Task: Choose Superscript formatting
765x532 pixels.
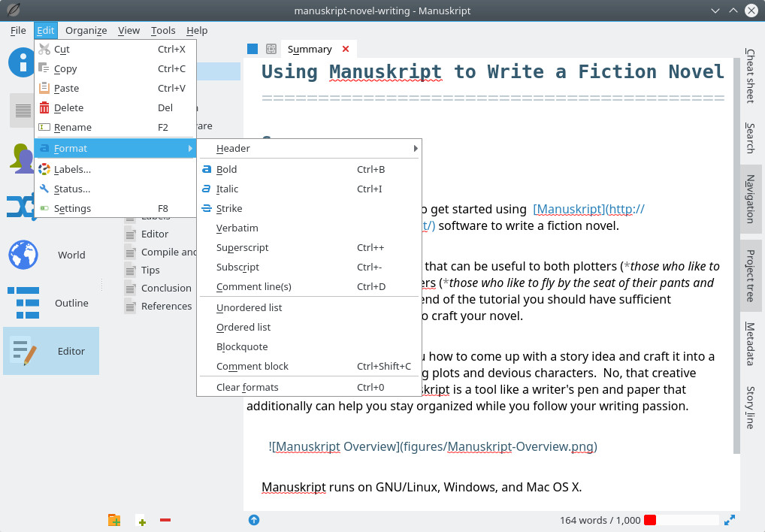Action: click(x=310, y=247)
